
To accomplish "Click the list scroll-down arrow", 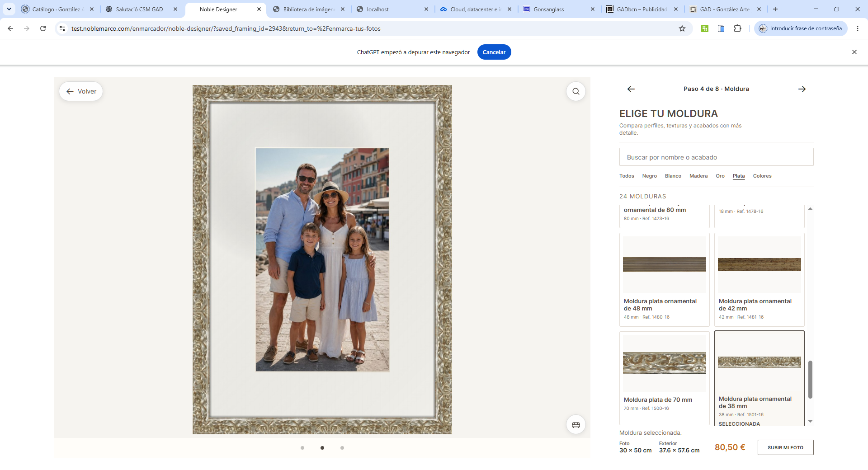I will coord(810,422).
